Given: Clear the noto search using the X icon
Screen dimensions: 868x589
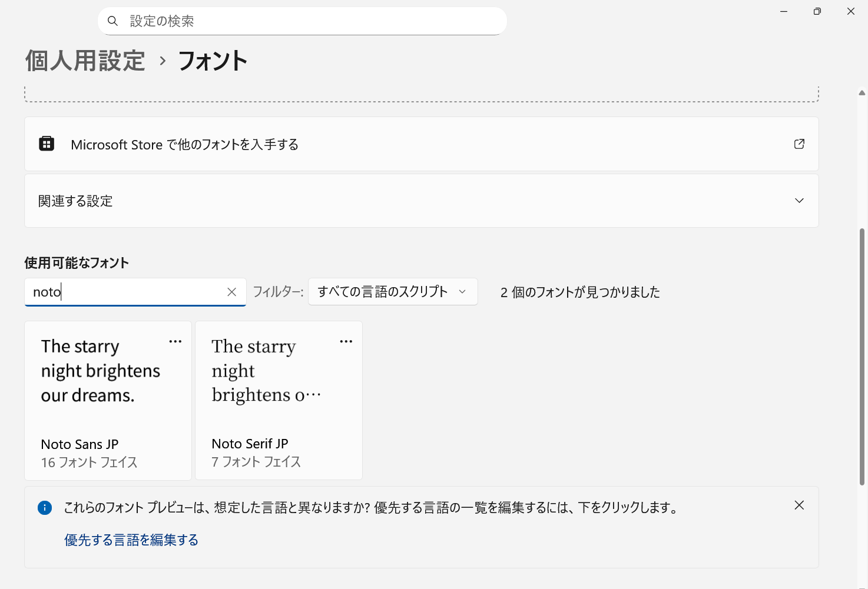Looking at the screenshot, I should click(231, 291).
